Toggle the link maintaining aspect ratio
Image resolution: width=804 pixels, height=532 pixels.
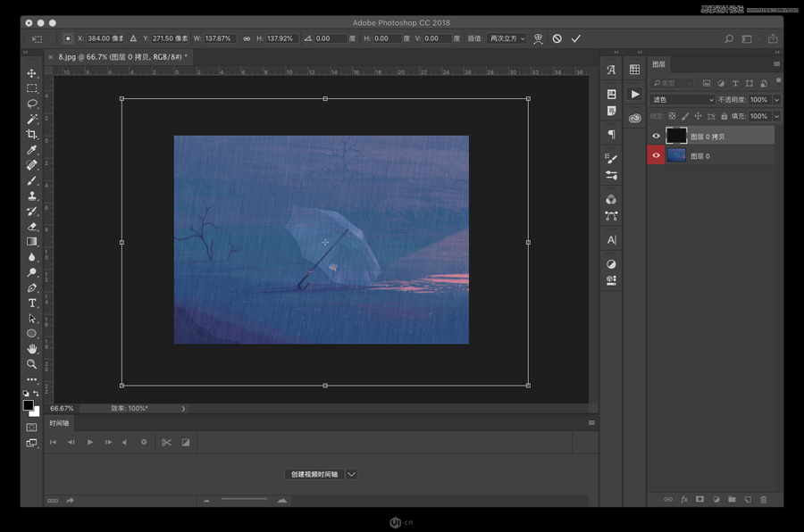coord(247,39)
